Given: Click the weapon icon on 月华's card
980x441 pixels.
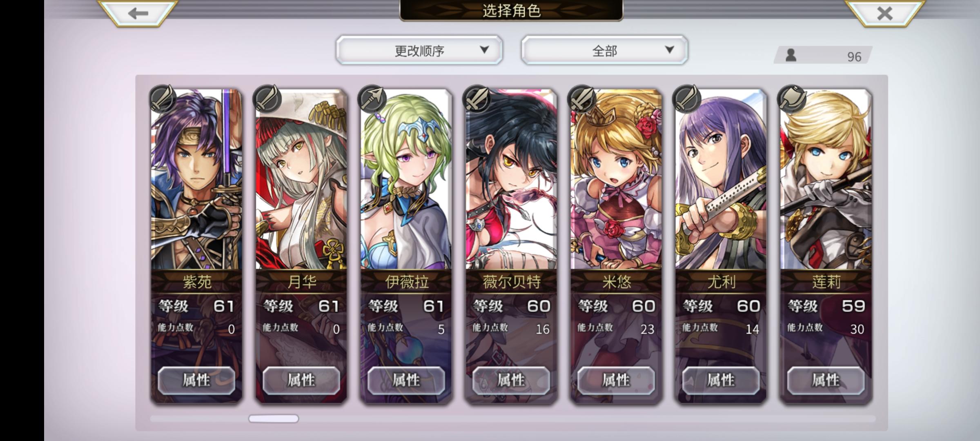Looking at the screenshot, I should tap(267, 99).
